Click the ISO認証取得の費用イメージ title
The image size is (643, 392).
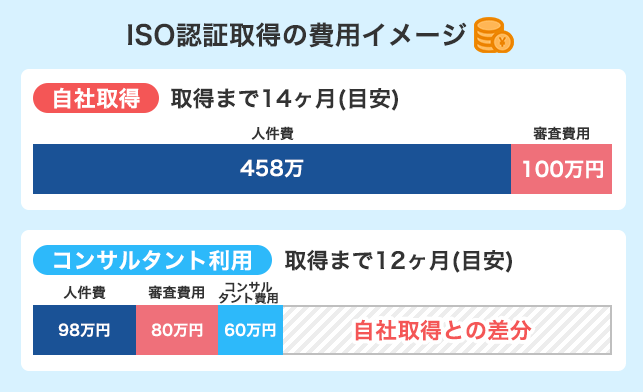296,35
